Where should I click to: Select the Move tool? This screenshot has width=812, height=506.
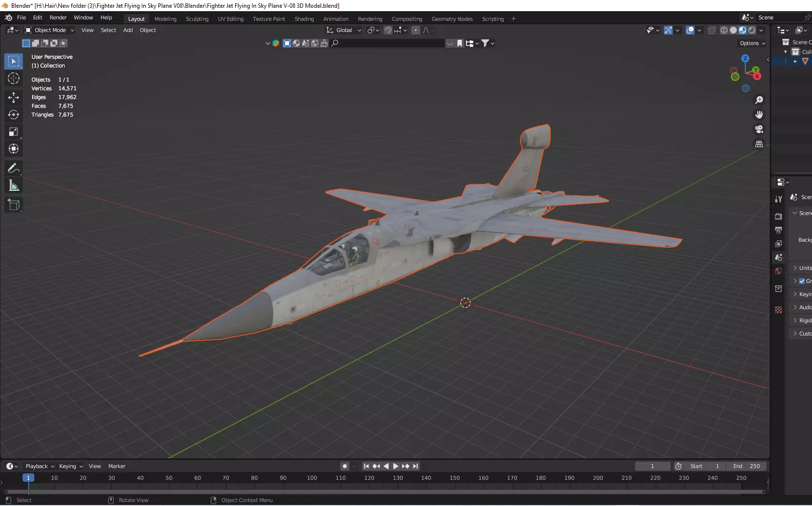point(14,98)
